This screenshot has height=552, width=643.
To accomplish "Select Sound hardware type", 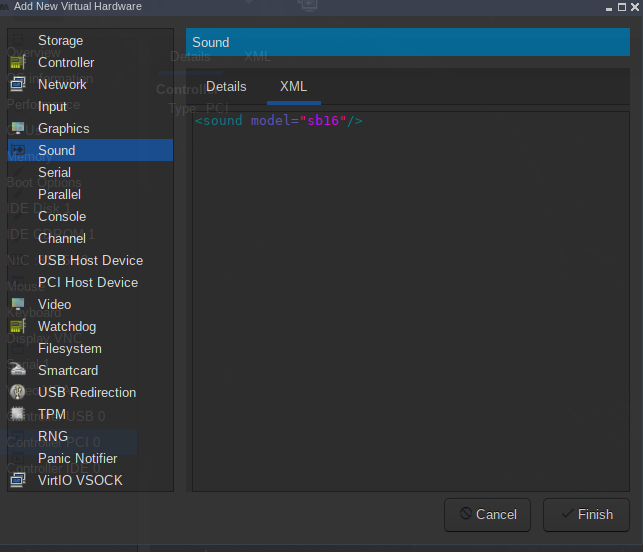I will pos(90,150).
